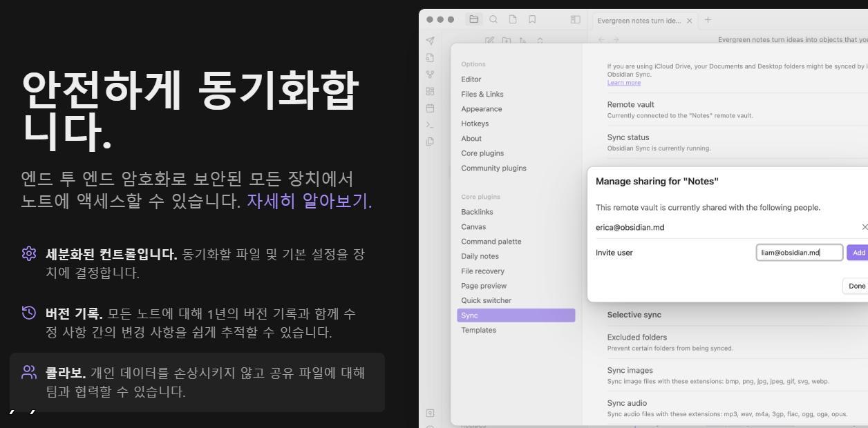This screenshot has height=428, width=868.
Task: Click the canvas grid ribbon icon
Action: tap(430, 91)
